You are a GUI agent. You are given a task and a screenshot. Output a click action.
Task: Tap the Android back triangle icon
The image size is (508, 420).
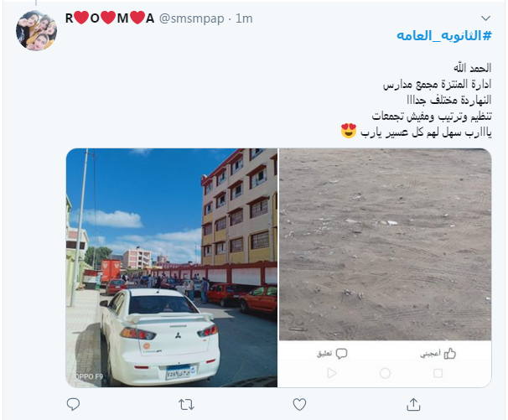(x=331, y=373)
